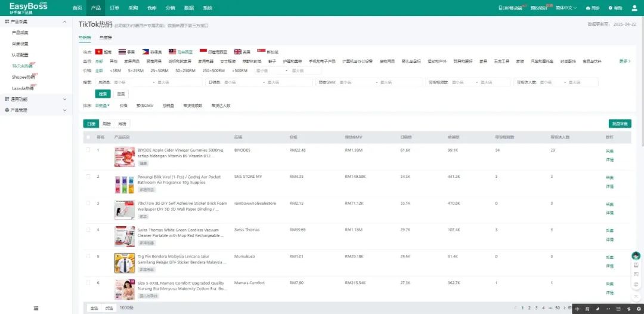Open the IME toolbar settings gear
This screenshot has width=644, height=314.
tap(639, 309)
